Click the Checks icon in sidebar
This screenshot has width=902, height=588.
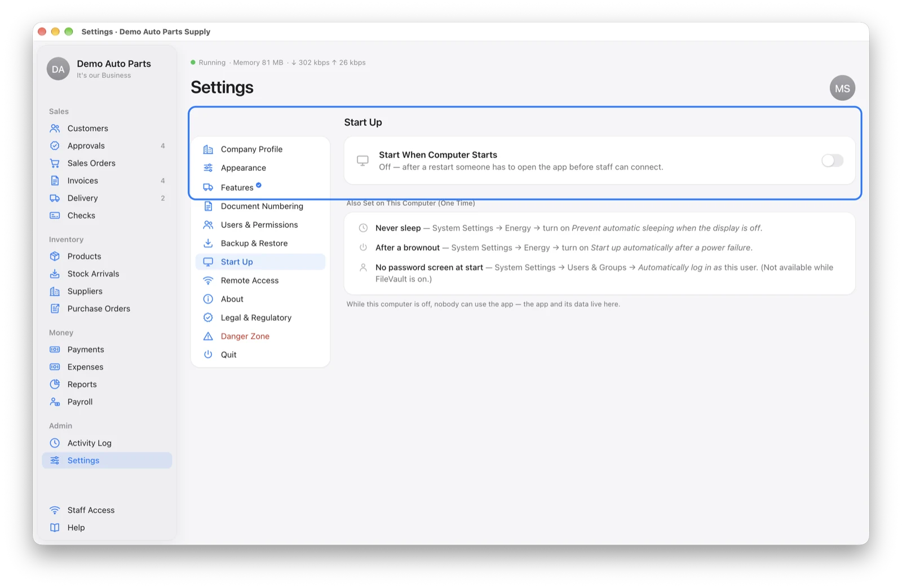pyautogui.click(x=55, y=216)
